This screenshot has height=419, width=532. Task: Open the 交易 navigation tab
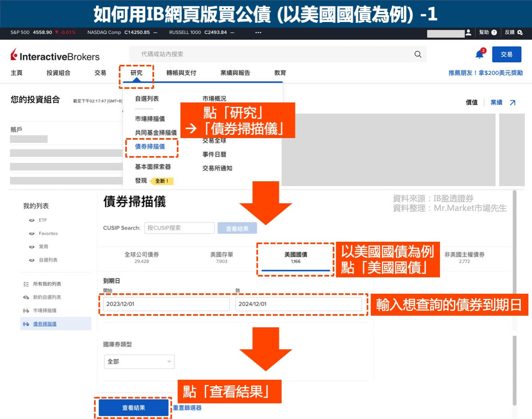point(100,73)
